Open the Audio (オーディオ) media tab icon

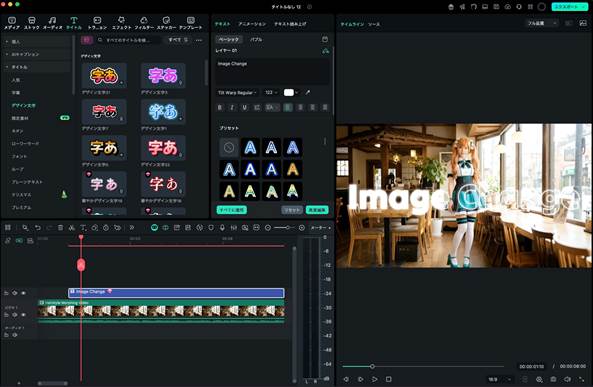tap(53, 23)
